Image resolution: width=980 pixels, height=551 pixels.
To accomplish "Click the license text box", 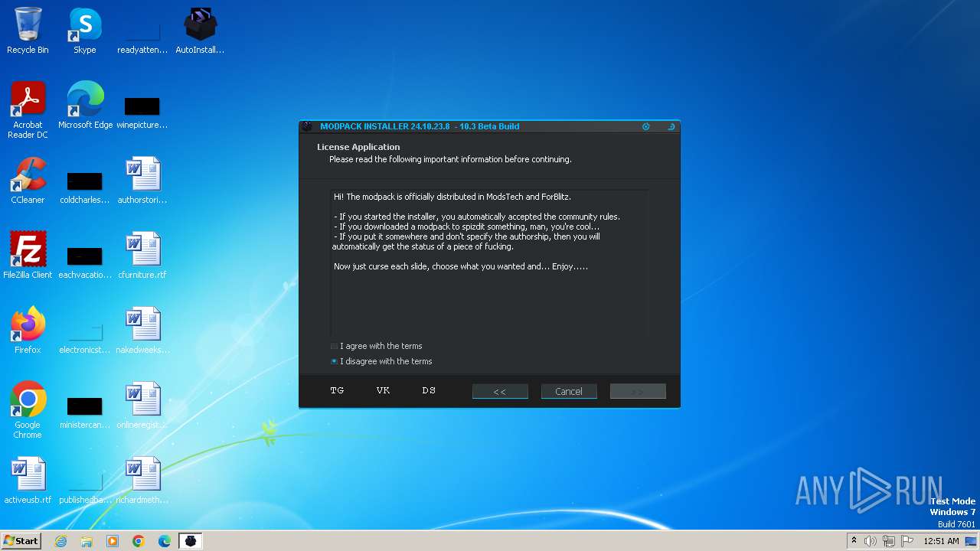I will pyautogui.click(x=489, y=262).
